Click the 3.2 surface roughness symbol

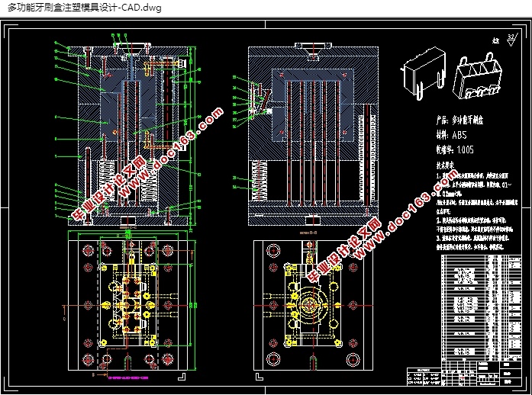tap(511, 40)
